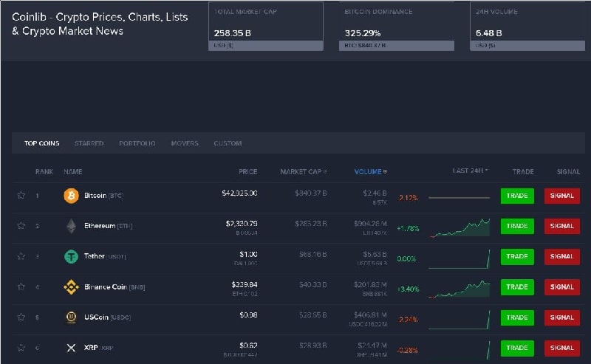The height and width of the screenshot is (364, 591).
Task: Click the Bitcoin price $42,325.00
Action: pyautogui.click(x=239, y=193)
